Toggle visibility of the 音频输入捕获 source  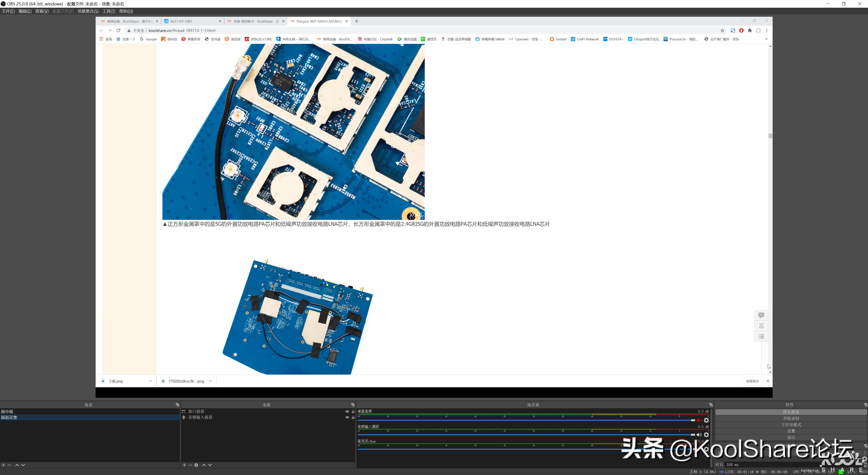coord(347,417)
